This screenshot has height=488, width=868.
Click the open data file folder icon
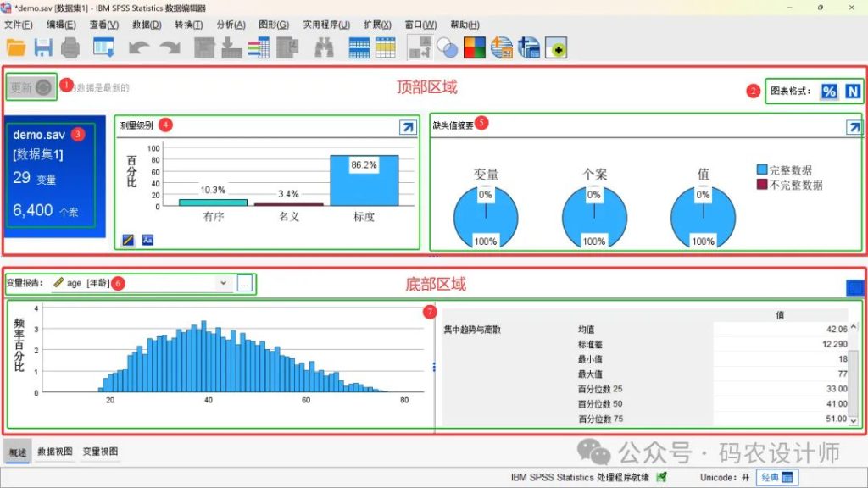coord(16,48)
